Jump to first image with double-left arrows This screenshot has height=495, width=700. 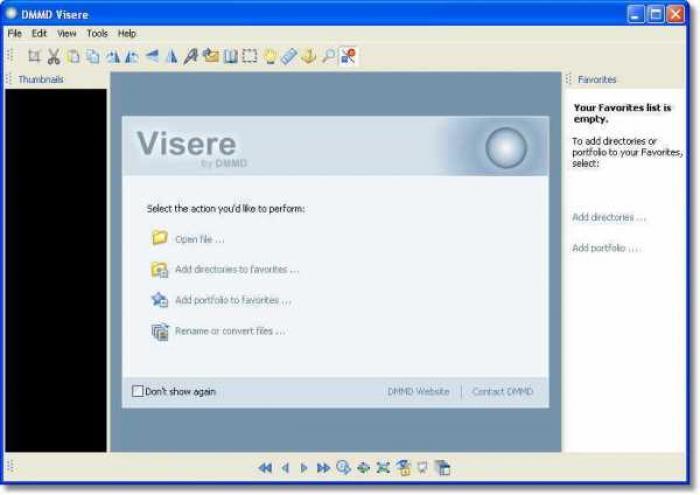265,468
